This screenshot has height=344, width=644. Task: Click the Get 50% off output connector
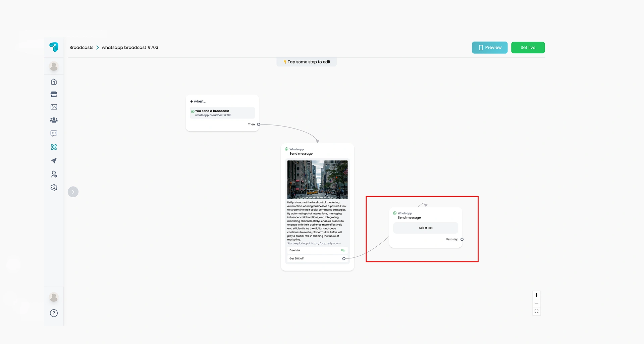tap(344, 259)
